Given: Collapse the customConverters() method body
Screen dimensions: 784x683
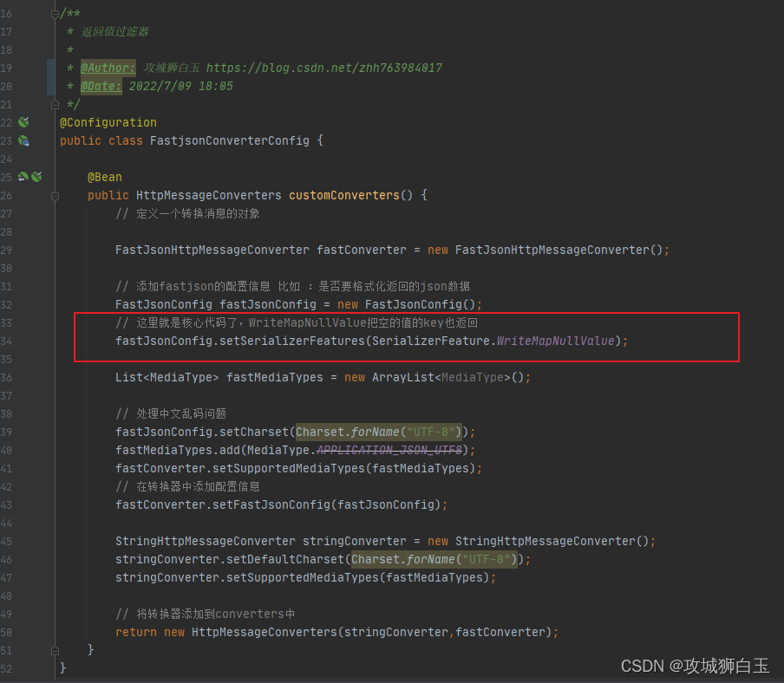Looking at the screenshot, I should tap(55, 196).
